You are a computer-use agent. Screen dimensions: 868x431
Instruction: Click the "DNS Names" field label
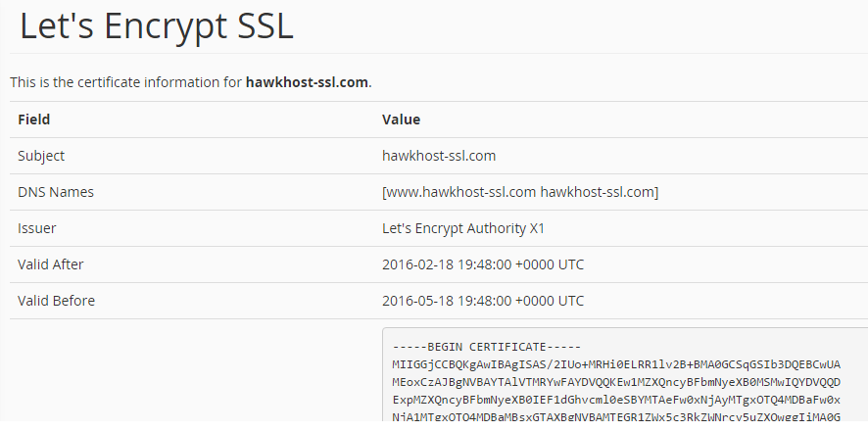[x=56, y=192]
